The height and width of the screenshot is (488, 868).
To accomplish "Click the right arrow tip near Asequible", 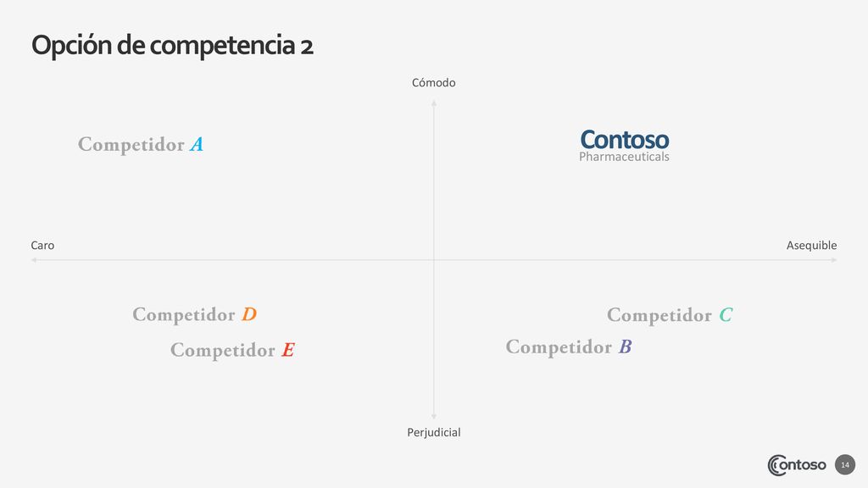I will click(834, 259).
